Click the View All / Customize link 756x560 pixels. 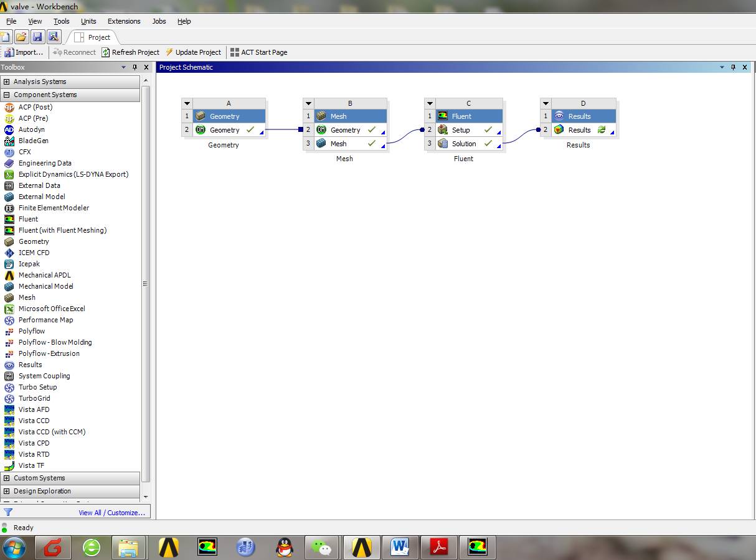(x=111, y=513)
